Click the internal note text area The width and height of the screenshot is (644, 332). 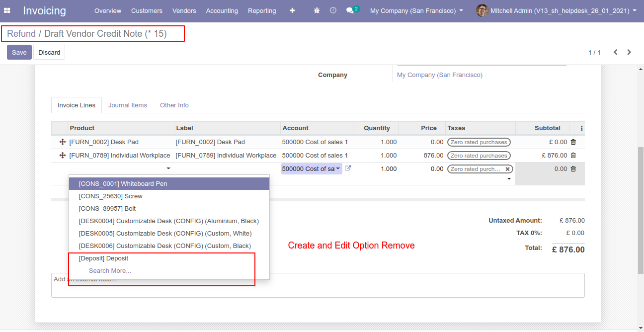[x=318, y=285]
